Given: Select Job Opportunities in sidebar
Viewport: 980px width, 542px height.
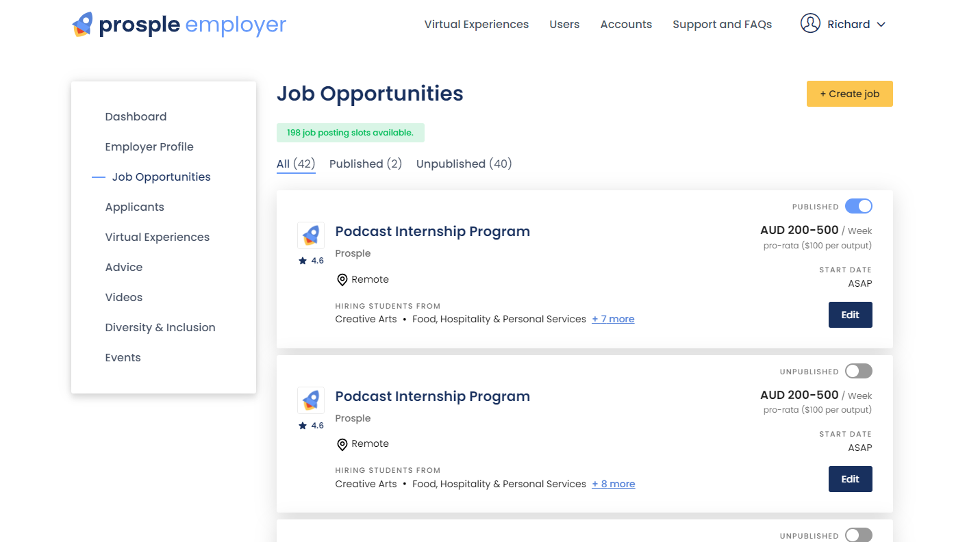Looking at the screenshot, I should [161, 177].
